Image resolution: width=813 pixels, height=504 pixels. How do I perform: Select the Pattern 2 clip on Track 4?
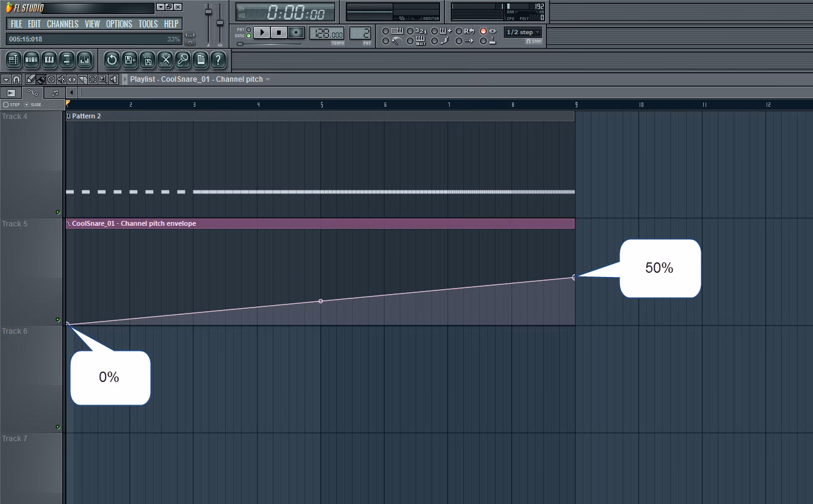(x=305, y=153)
